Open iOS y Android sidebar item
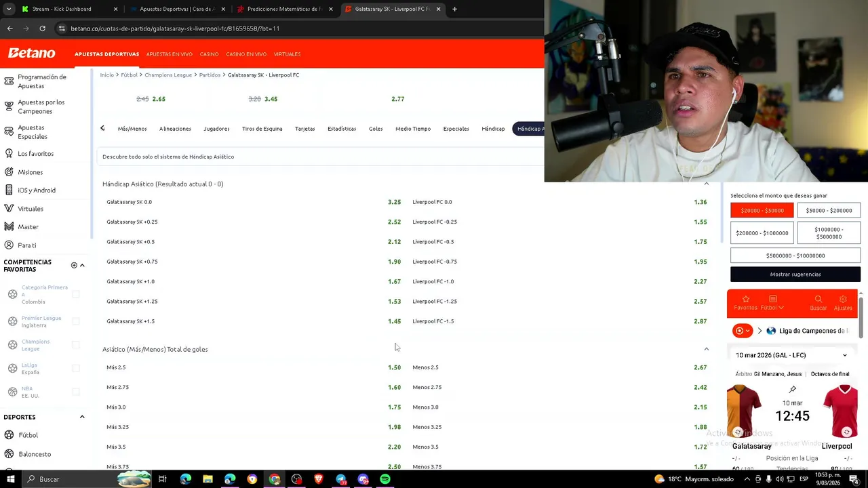This screenshot has height=488, width=868. (37, 190)
